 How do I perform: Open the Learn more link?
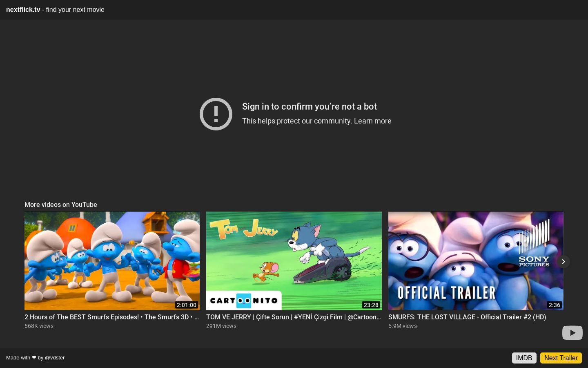(x=372, y=121)
